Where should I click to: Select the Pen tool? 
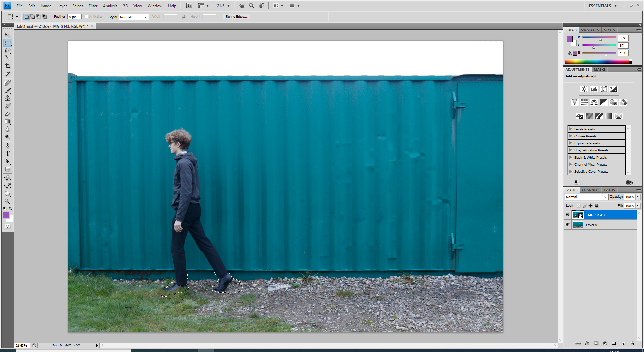[x=8, y=146]
